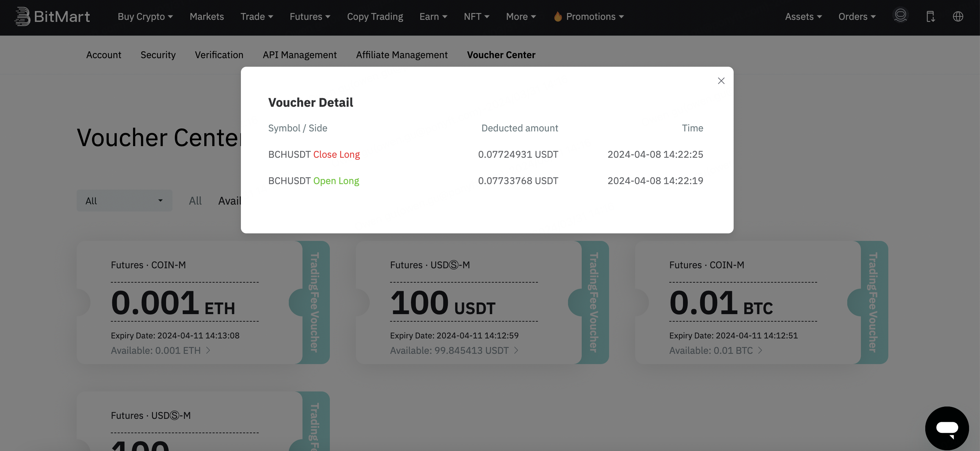Screen dimensions: 980x451
Task: Select the All status filter tab
Action: (195, 201)
